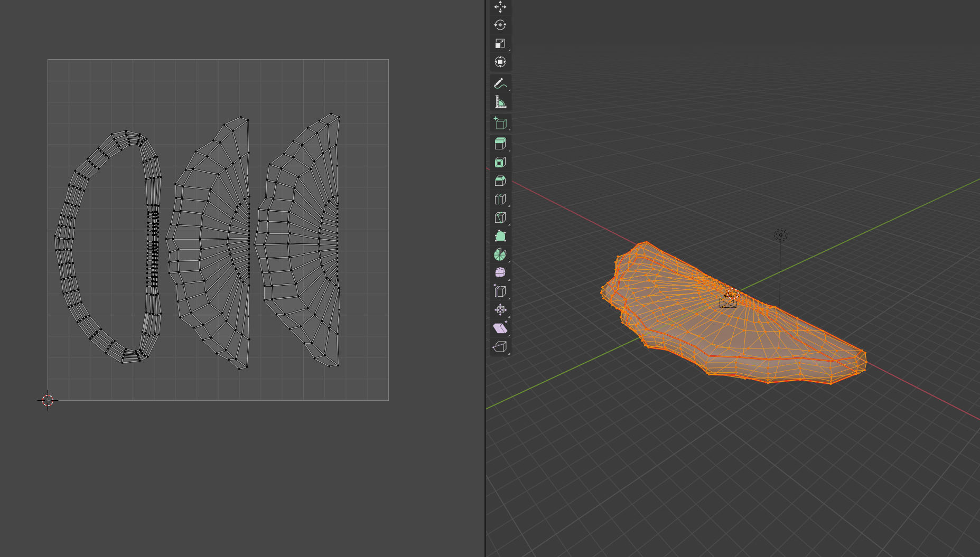Activate the Smooth vertices tool
980x557 pixels.
[x=500, y=273]
